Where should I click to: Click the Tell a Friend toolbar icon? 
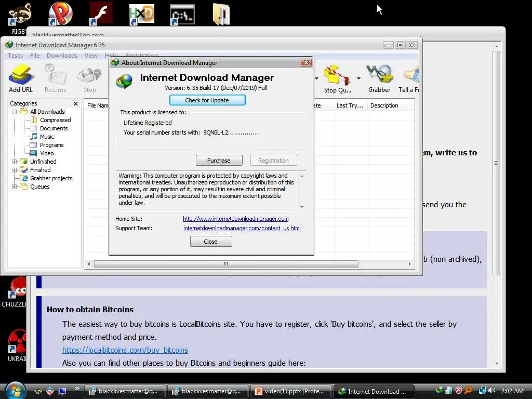[409, 79]
